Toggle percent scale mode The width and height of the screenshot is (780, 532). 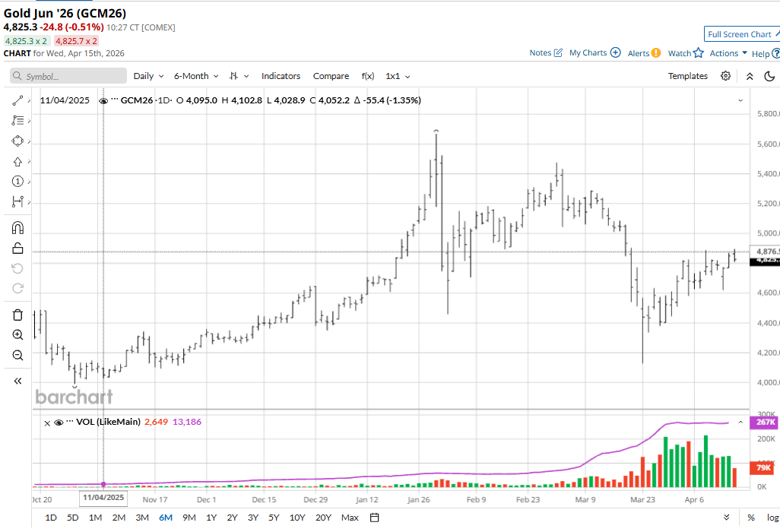click(x=751, y=518)
